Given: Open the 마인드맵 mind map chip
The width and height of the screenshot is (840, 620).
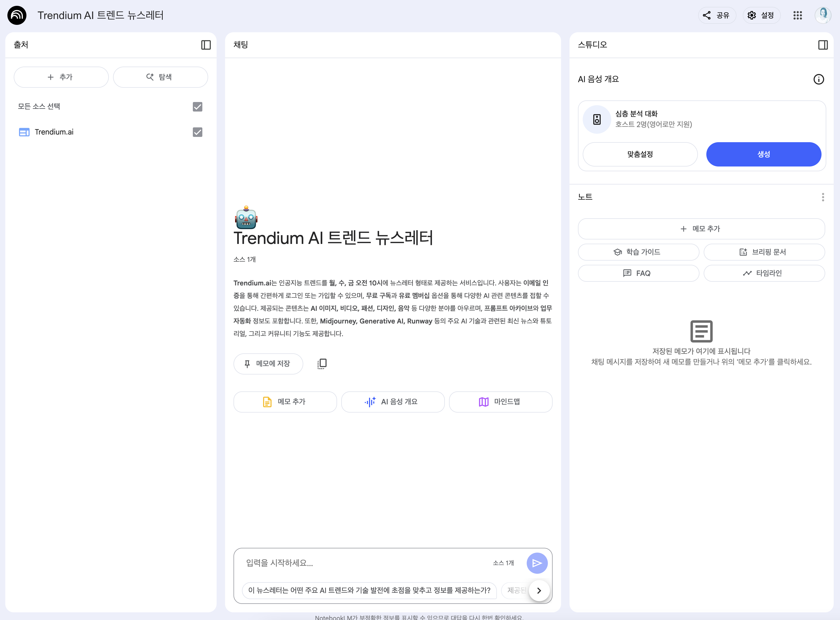Looking at the screenshot, I should click(x=501, y=402).
